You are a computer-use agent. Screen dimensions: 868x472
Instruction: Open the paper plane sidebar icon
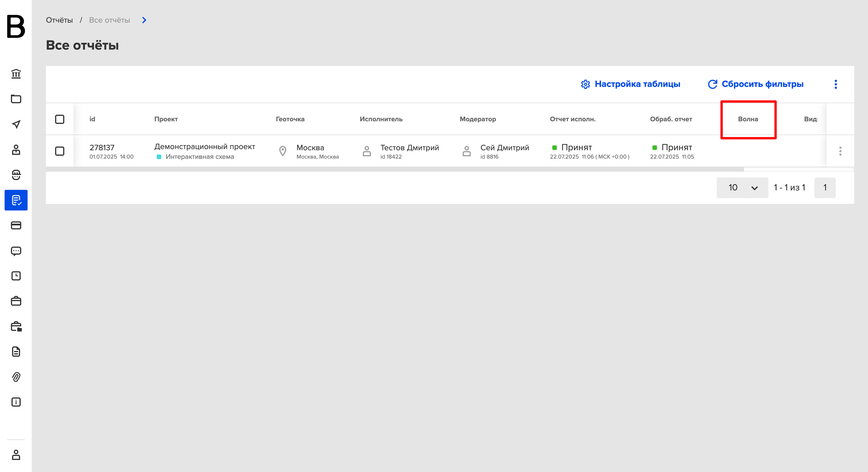click(16, 124)
